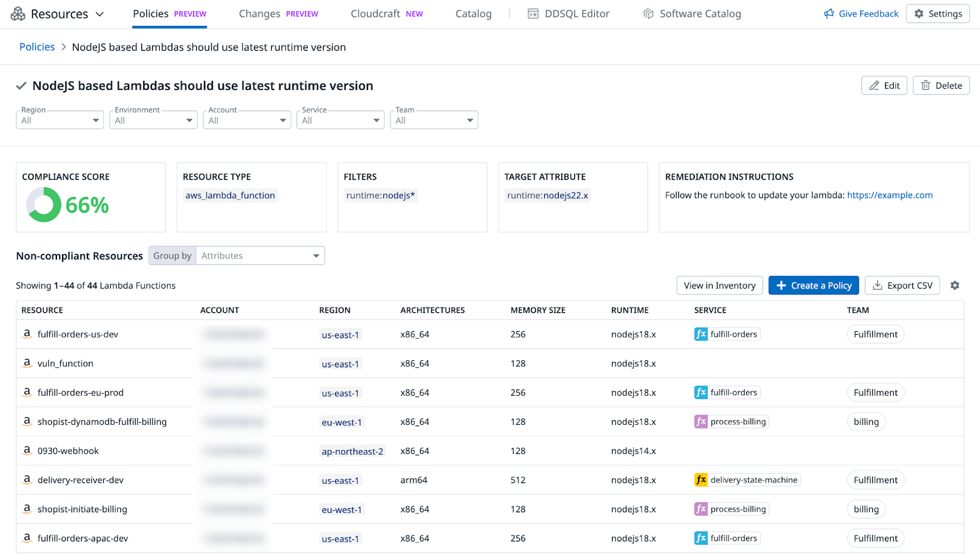Click the AWS icon beside 0930-webhook
The width and height of the screenshot is (980, 554).
(x=27, y=451)
